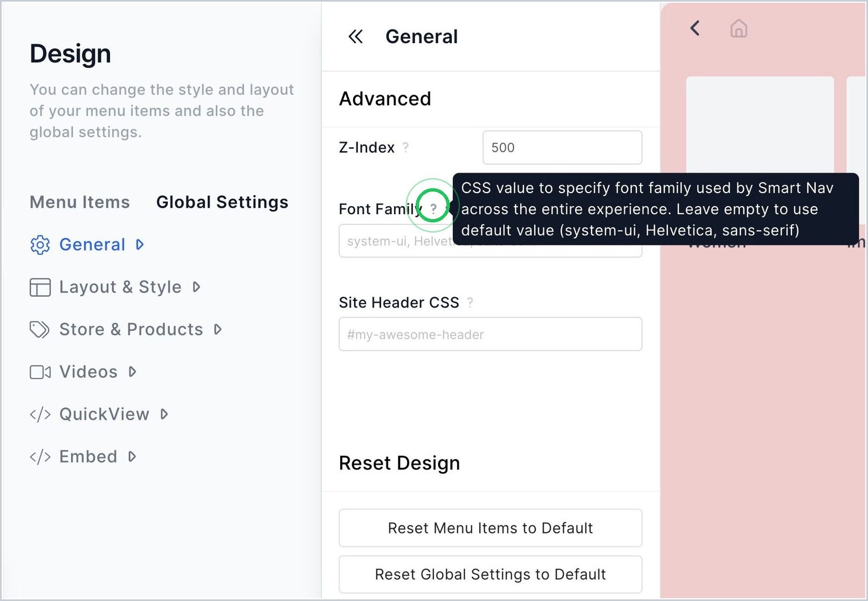Open the General settings item
This screenshot has height=601, width=868.
point(92,245)
